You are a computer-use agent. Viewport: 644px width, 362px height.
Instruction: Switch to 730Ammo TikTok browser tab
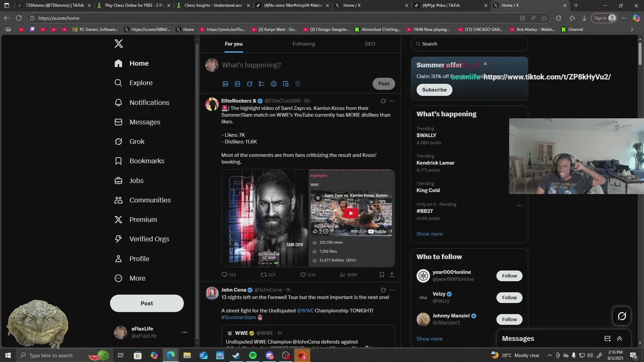click(x=54, y=6)
